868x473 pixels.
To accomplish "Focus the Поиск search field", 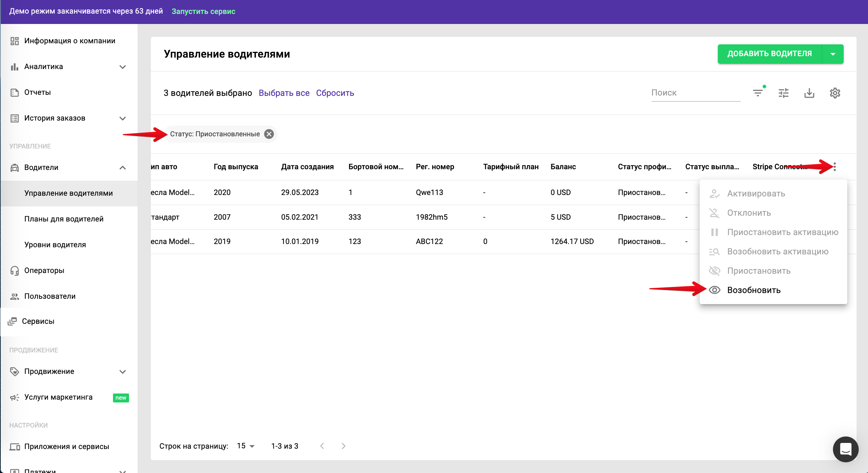I will pos(695,93).
